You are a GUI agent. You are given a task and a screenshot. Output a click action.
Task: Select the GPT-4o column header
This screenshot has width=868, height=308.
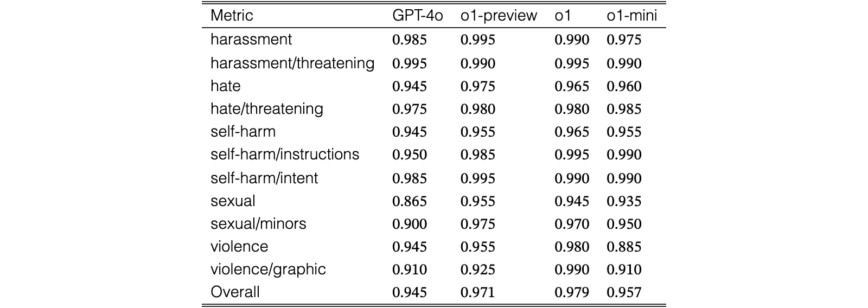coord(418,15)
